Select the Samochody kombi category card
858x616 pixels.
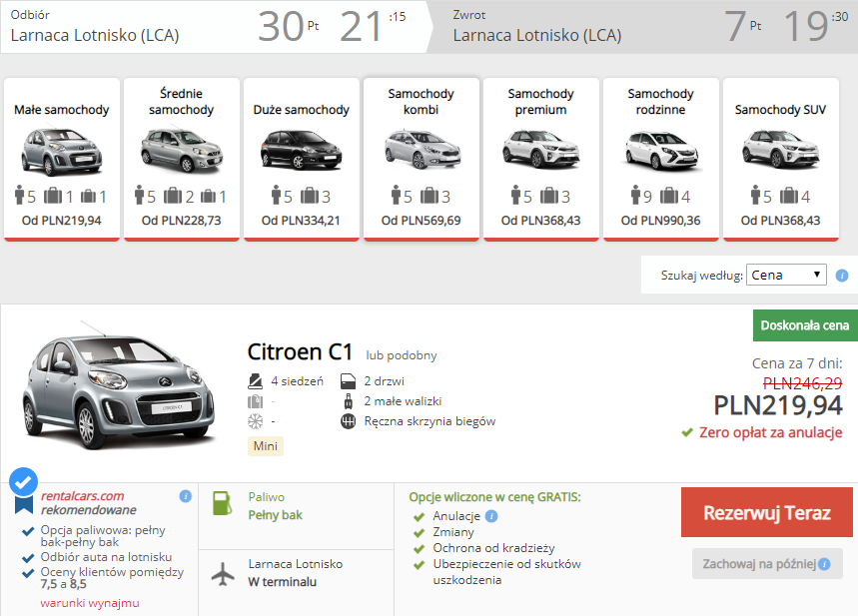[x=422, y=159]
